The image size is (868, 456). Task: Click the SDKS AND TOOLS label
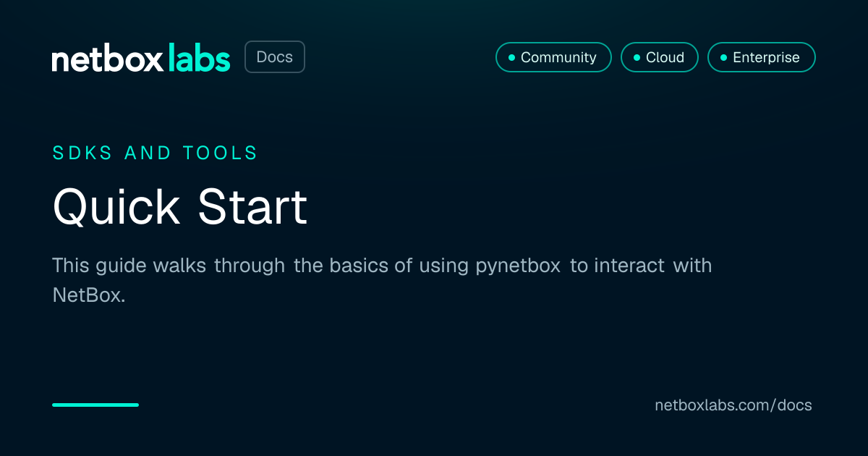pos(156,153)
